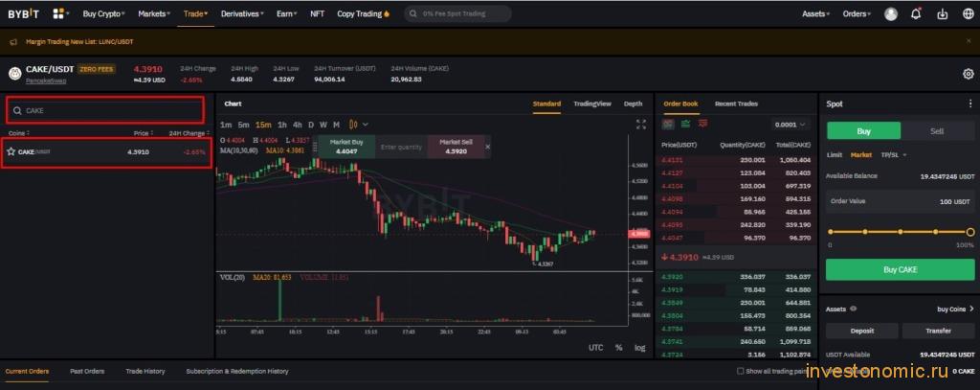Open the user profile avatar
The width and height of the screenshot is (980, 390).
(891, 13)
